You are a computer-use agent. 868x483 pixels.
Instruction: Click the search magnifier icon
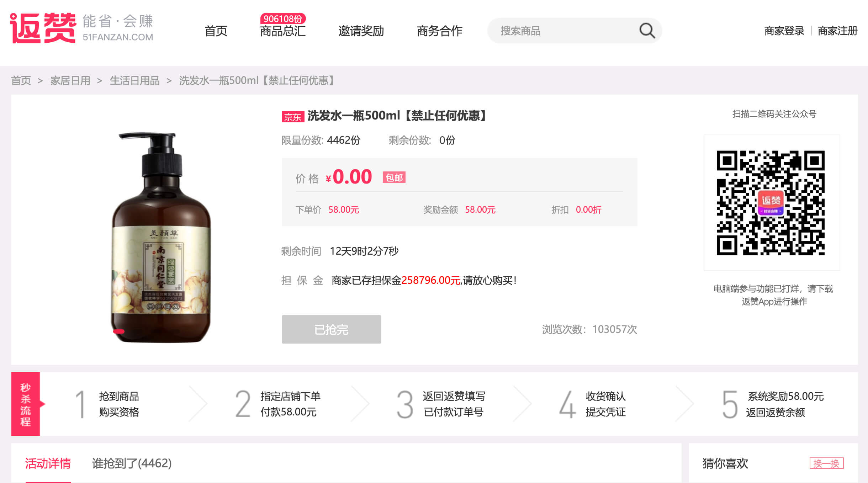(x=647, y=31)
